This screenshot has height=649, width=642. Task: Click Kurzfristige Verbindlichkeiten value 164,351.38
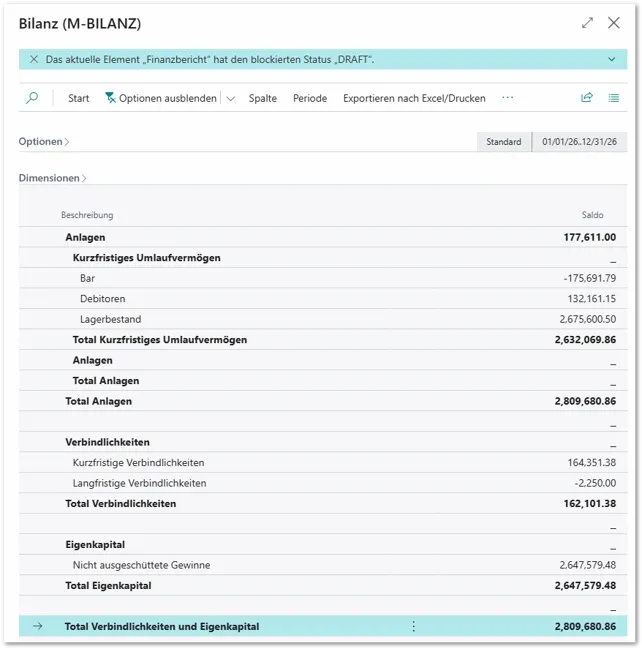pyautogui.click(x=592, y=463)
